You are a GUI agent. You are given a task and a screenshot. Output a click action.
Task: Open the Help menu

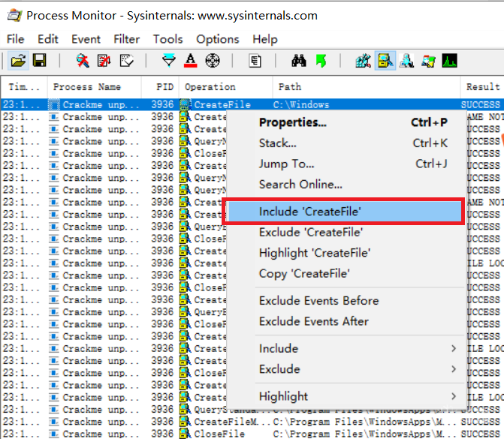(x=265, y=39)
